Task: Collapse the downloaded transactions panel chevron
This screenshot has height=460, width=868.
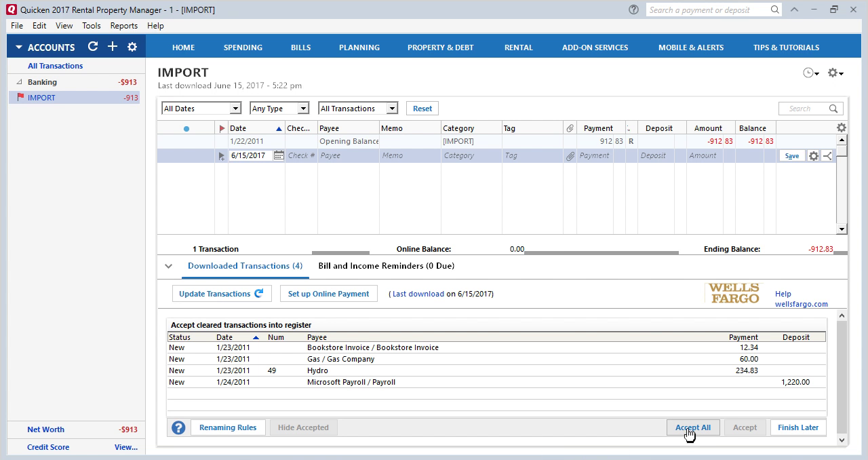Action: tap(168, 266)
